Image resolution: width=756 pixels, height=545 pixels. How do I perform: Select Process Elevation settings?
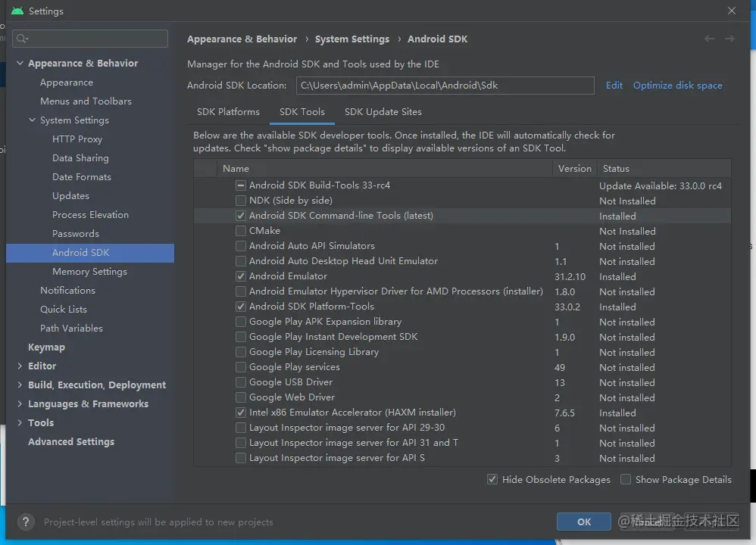coord(90,215)
